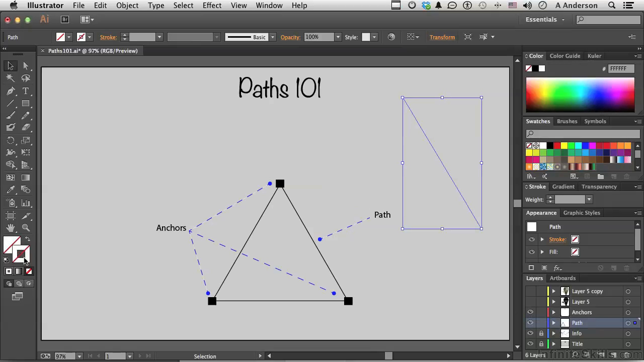644x362 pixels.
Task: Click the Swatches panel search field
Action: [x=584, y=134]
